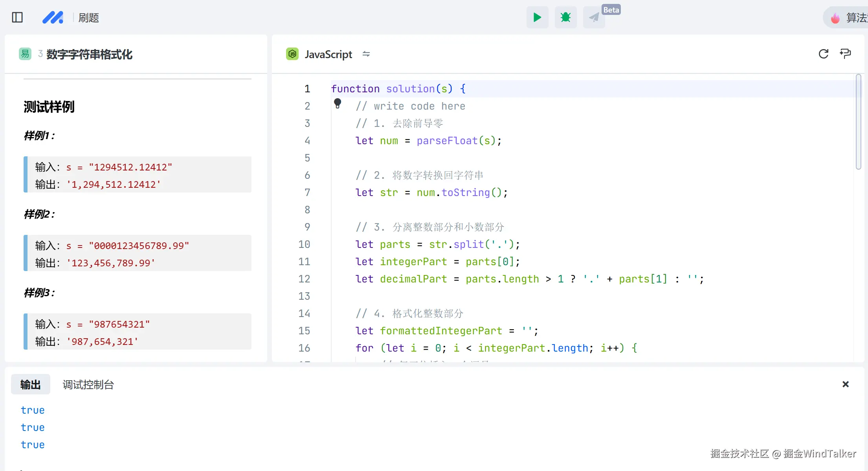Click the '// 1. 去除前导零' comment
Screen dimensions: 868x471
coord(399,123)
